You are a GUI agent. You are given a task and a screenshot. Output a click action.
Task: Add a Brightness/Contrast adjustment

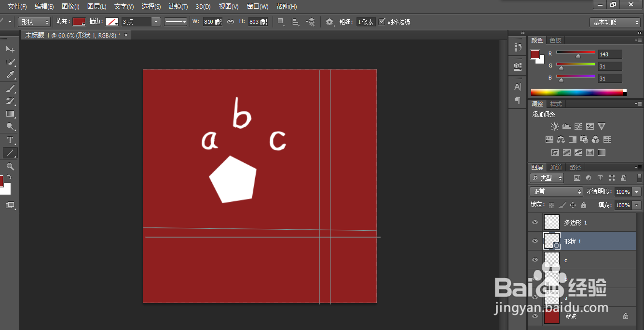tap(555, 127)
